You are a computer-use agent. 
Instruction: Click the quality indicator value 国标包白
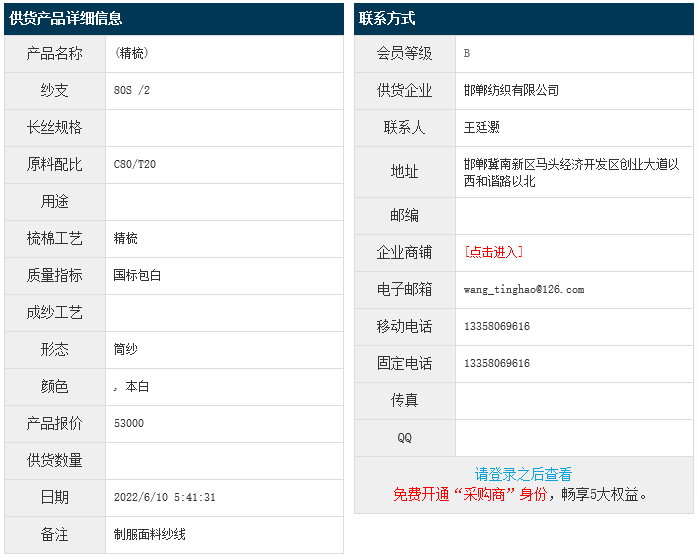click(137, 275)
